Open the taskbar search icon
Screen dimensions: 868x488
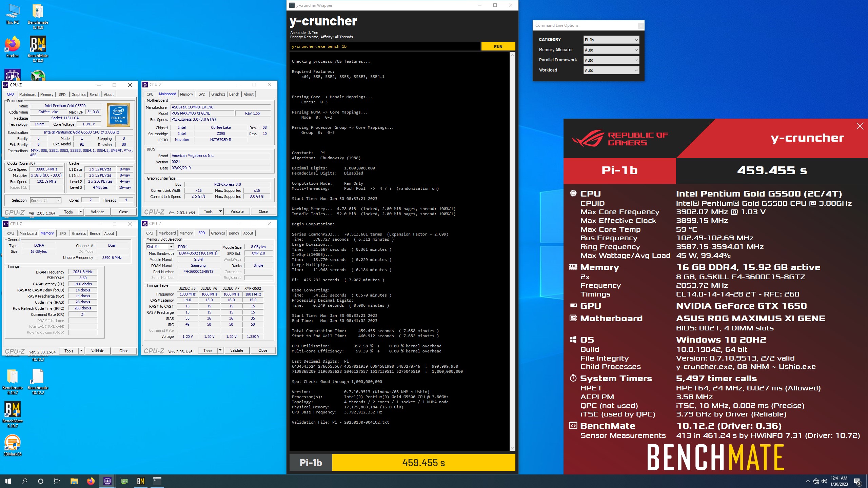[24, 481]
